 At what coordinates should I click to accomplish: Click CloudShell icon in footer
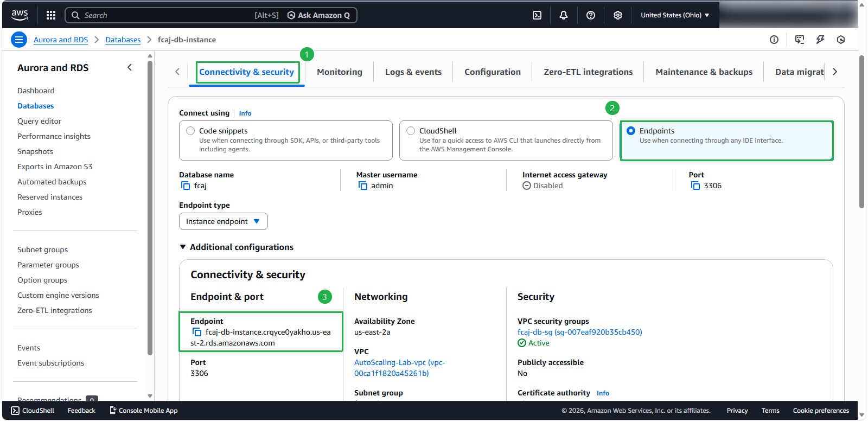(15, 411)
